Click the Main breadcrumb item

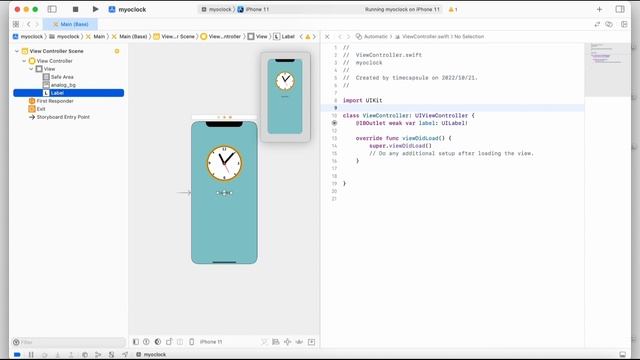(95, 36)
